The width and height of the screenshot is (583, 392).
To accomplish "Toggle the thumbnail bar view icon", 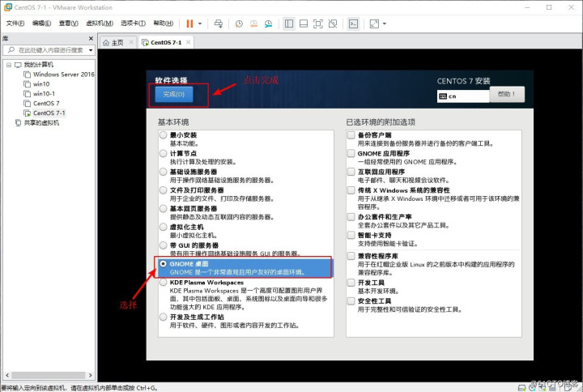I will point(304,23).
